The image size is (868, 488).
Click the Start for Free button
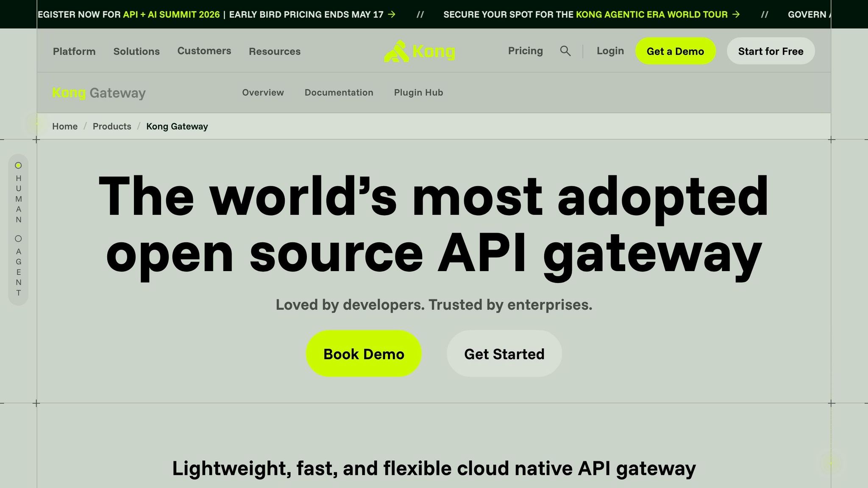click(771, 51)
